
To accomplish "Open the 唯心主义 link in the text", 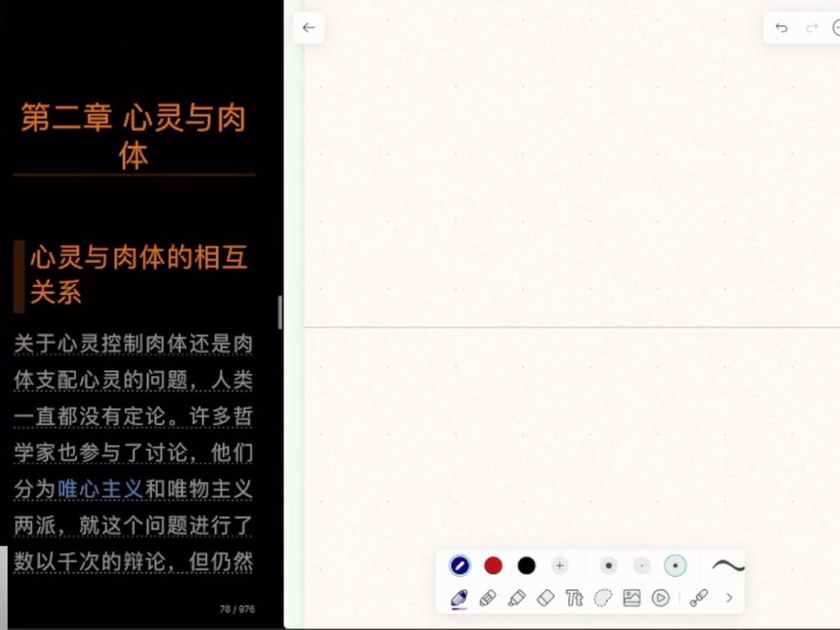I will pyautogui.click(x=100, y=489).
